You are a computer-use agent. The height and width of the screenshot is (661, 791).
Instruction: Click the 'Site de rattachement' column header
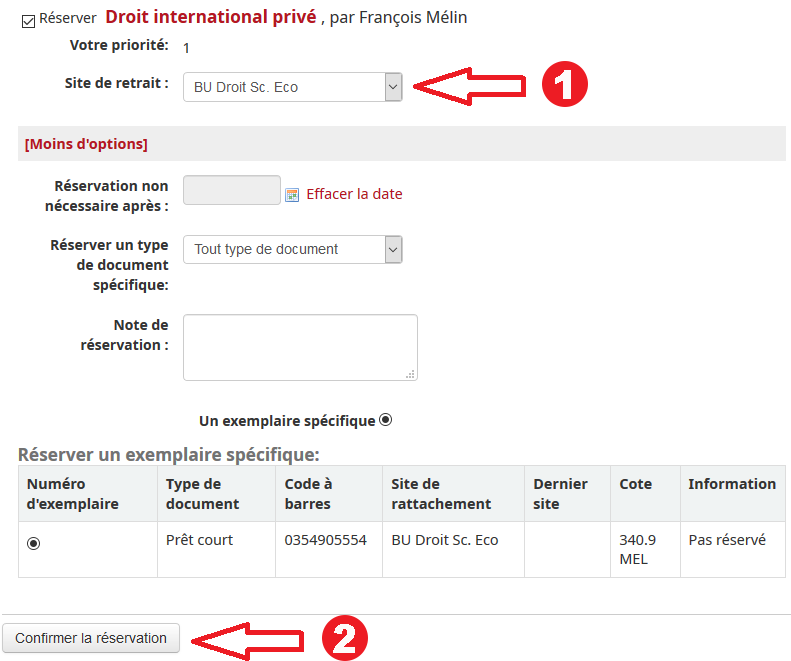tap(441, 493)
